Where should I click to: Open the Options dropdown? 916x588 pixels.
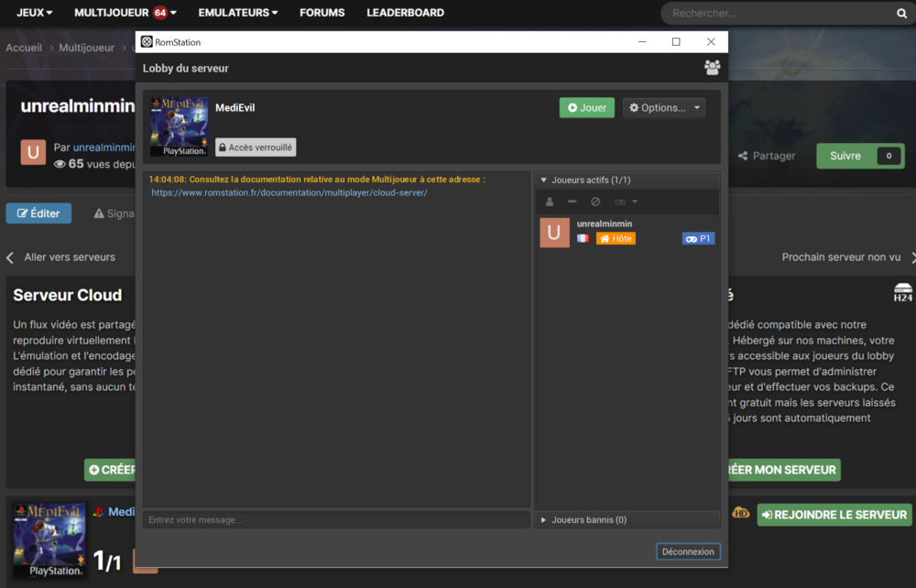(663, 108)
